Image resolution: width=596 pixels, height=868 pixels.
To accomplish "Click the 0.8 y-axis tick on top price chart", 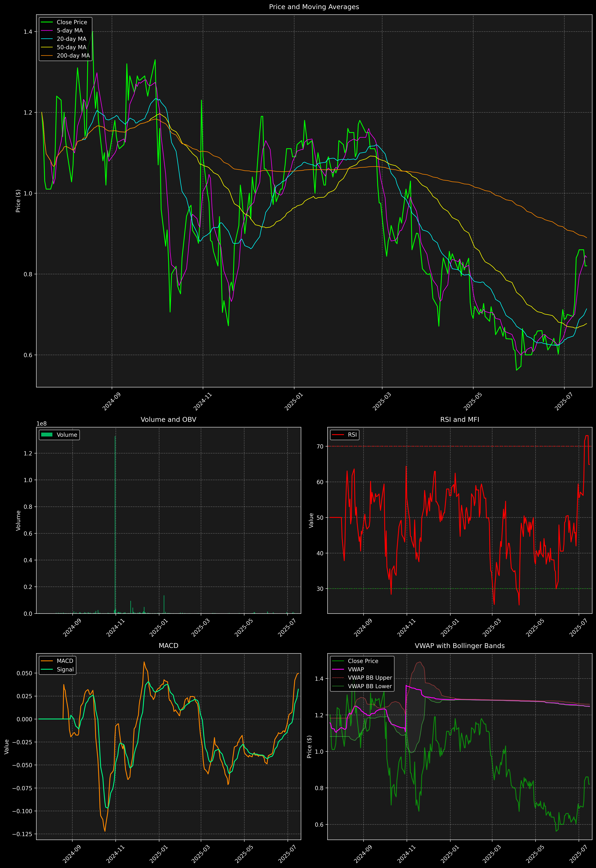I will point(28,274).
